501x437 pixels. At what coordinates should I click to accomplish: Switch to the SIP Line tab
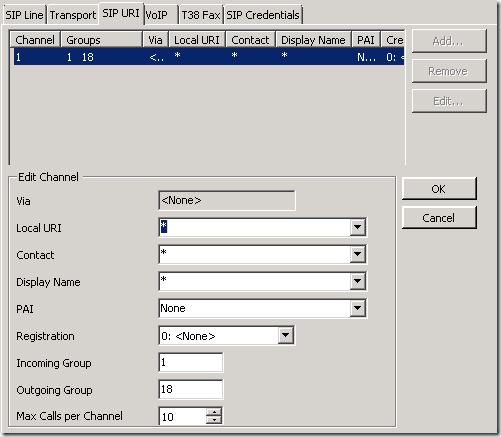click(24, 15)
